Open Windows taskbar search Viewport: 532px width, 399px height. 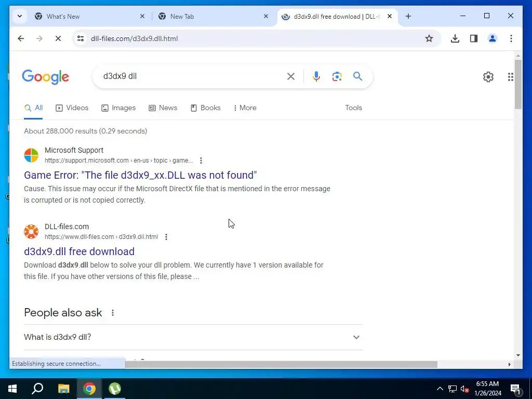[37, 389]
